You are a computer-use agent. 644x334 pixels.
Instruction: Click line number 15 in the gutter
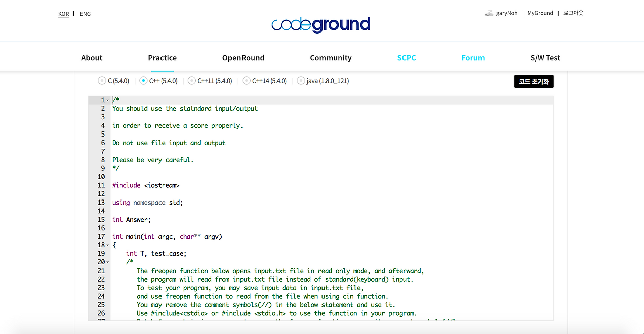pos(101,220)
